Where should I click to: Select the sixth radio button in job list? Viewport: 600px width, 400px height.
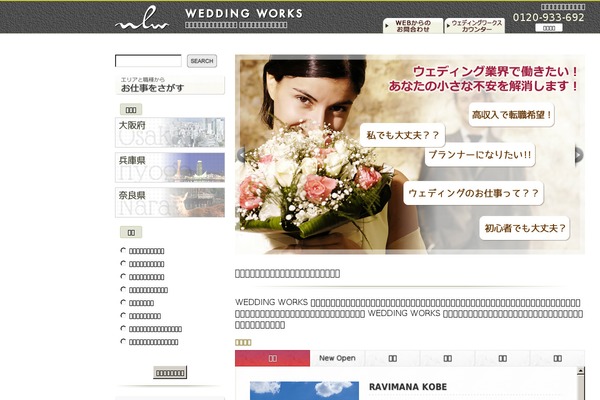[x=123, y=315]
